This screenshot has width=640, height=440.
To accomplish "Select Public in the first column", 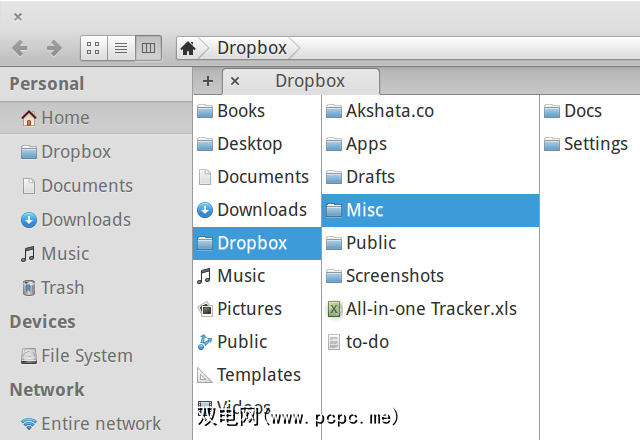I will [257, 342].
